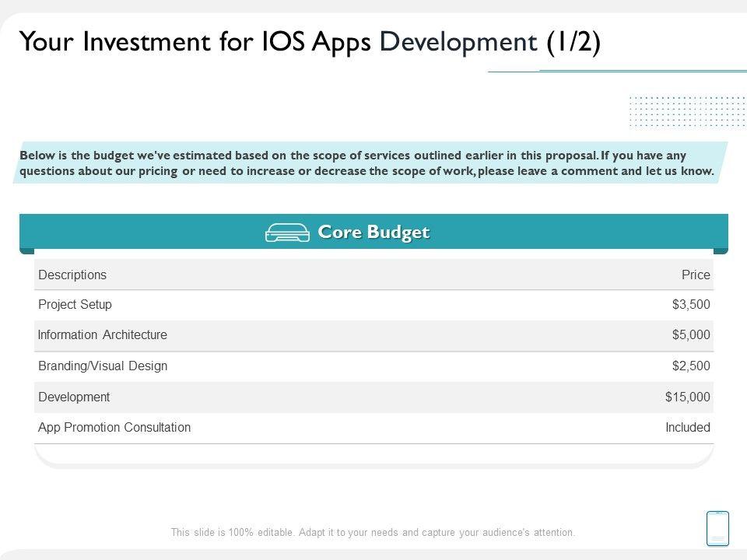The height and width of the screenshot is (560, 747).
Task: Select the 'Branding/Visual Design' row label
Action: (x=103, y=366)
